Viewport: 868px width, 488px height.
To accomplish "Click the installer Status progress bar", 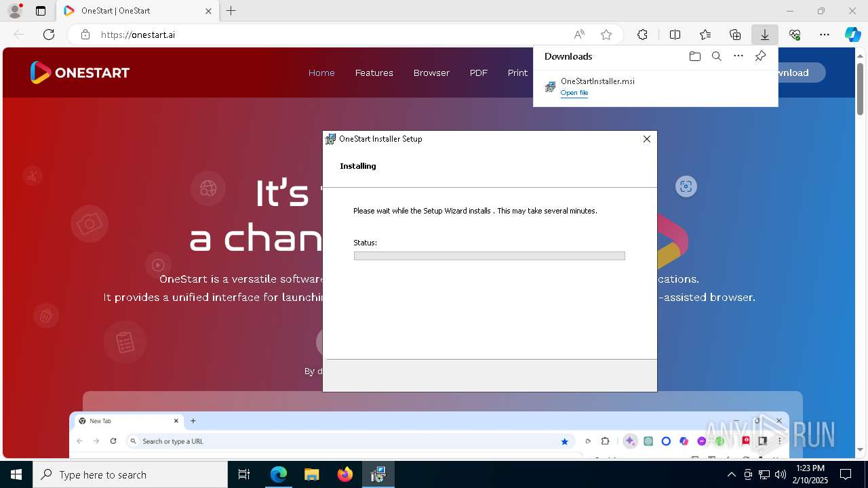I will (489, 256).
